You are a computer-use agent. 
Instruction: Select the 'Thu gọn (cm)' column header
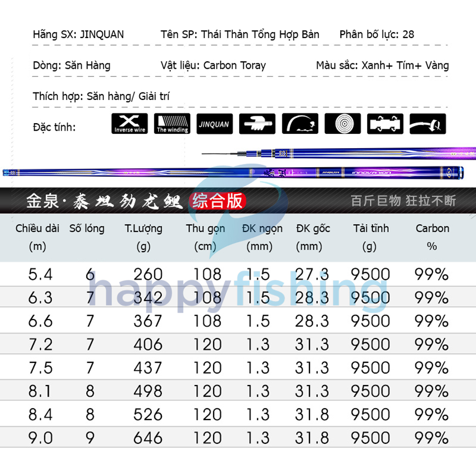tap(206, 237)
